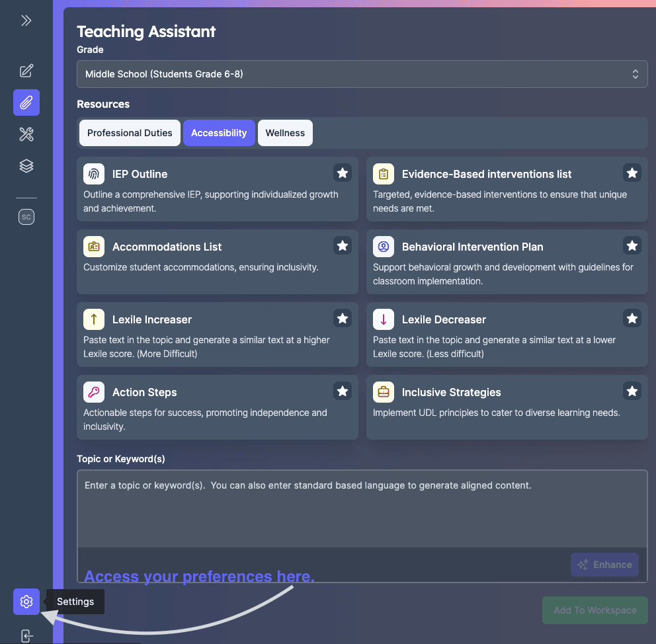Screen dimensions: 656x644
Task: Select the IEP Outline card title
Action: coord(140,174)
